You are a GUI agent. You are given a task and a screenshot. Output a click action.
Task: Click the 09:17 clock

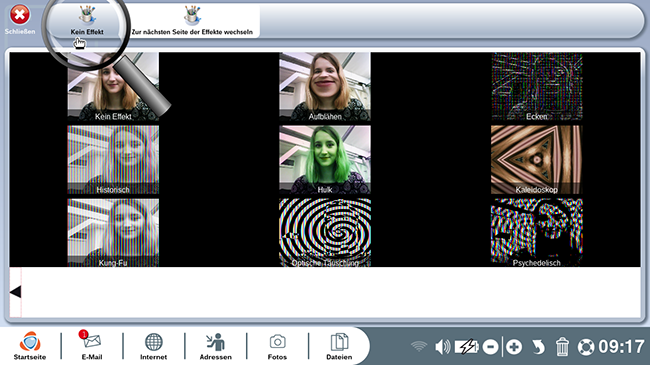[x=621, y=347]
